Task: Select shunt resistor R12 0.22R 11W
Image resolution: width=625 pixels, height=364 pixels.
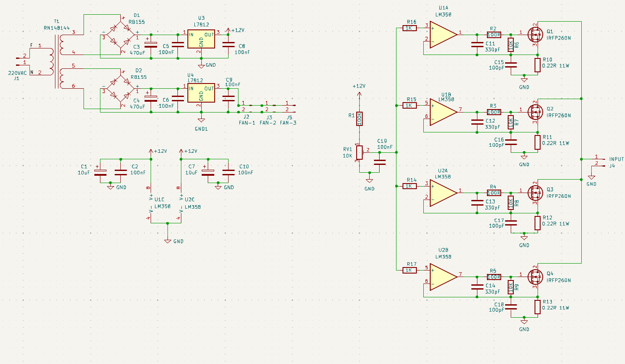Action: click(x=538, y=223)
